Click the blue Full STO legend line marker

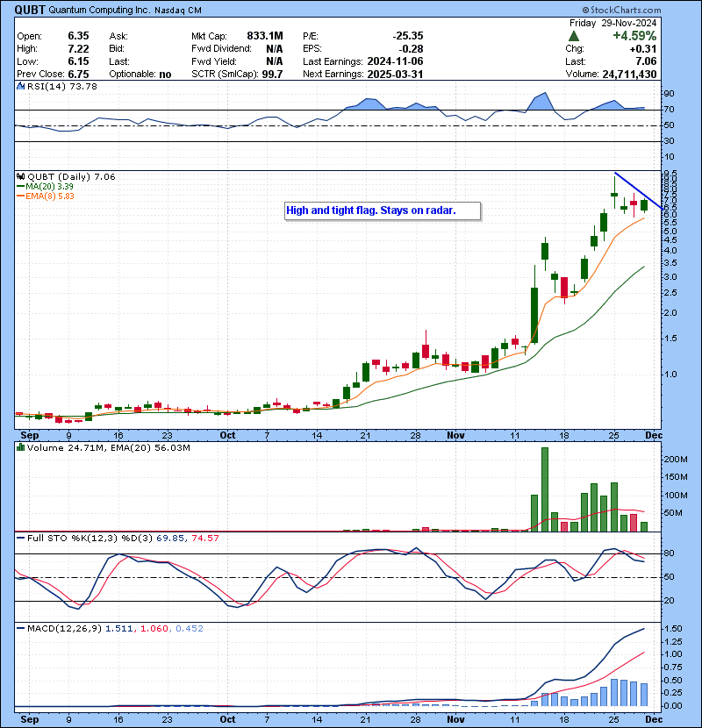(x=20, y=539)
